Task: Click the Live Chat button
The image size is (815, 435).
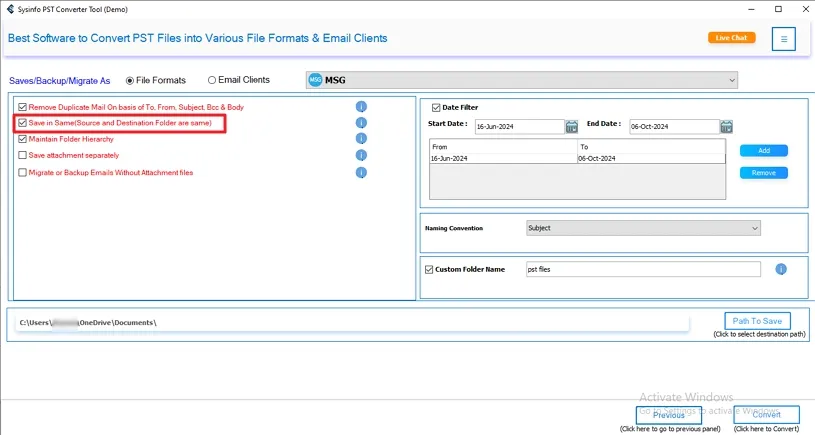Action: pos(731,38)
